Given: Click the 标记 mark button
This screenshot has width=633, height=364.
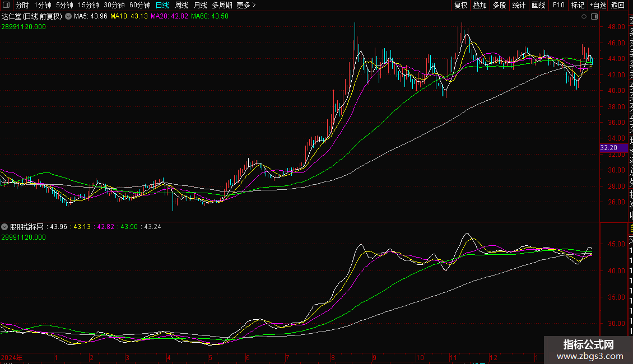Looking at the screenshot, I should [578, 5].
